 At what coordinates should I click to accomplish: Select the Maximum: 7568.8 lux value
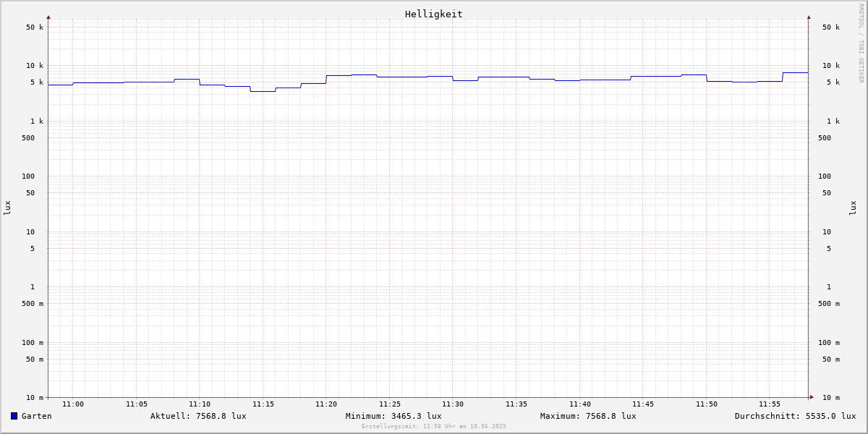click(588, 416)
